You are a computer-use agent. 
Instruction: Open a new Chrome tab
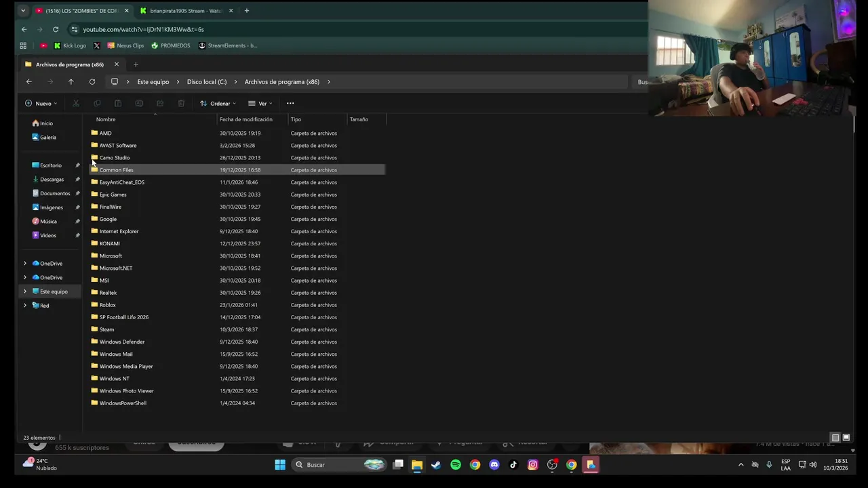coord(246,11)
